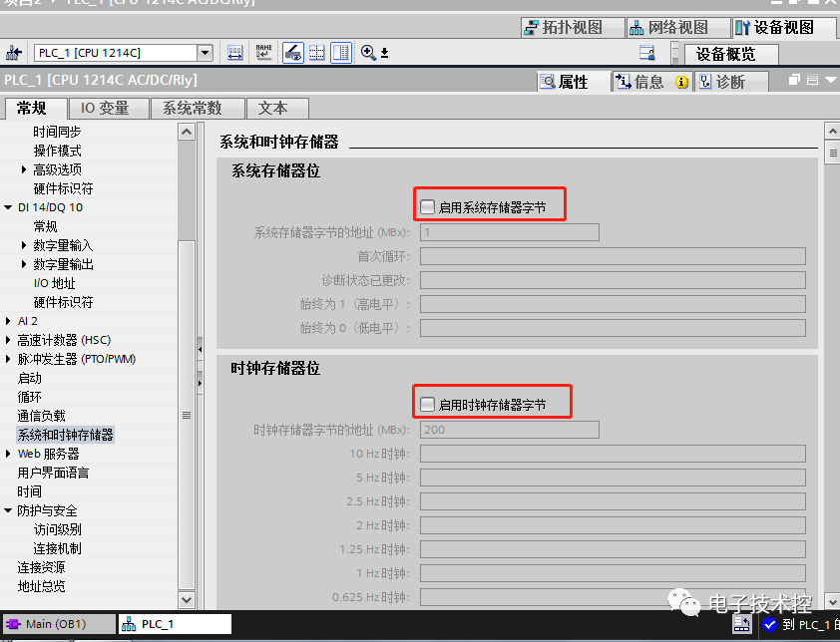Expand the 数字量输入 tree node

point(24,245)
